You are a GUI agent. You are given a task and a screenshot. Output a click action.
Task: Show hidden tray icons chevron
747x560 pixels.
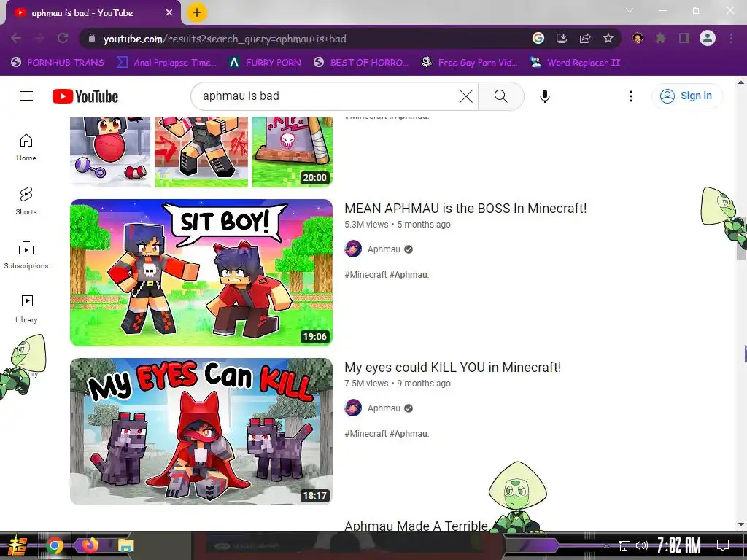pyautogui.click(x=606, y=545)
